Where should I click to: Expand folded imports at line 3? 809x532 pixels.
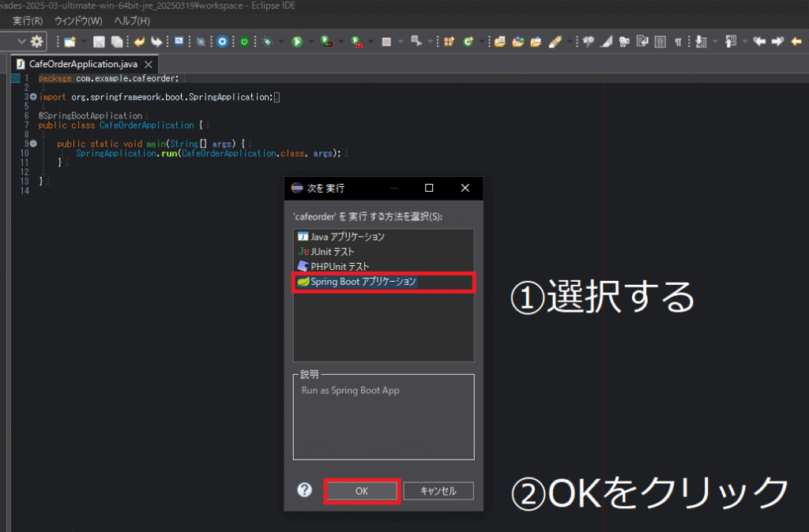click(x=33, y=97)
